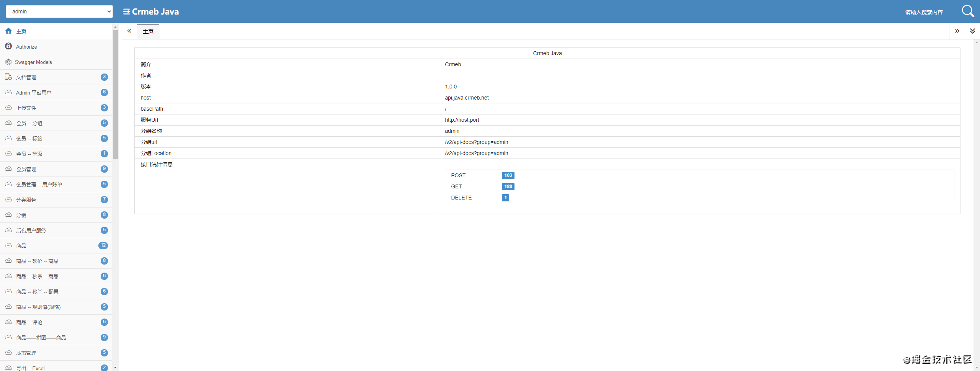Click the search magnifier icon

(968, 11)
